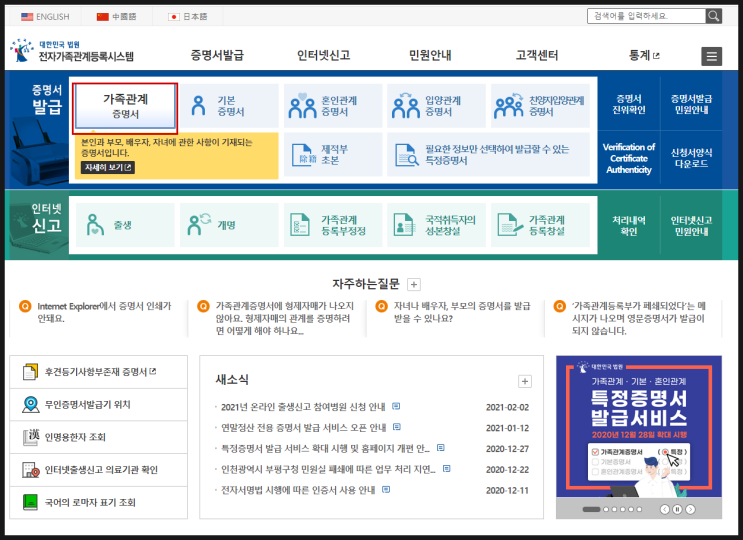
Task: Open 민원안내 main menu
Action: point(430,55)
